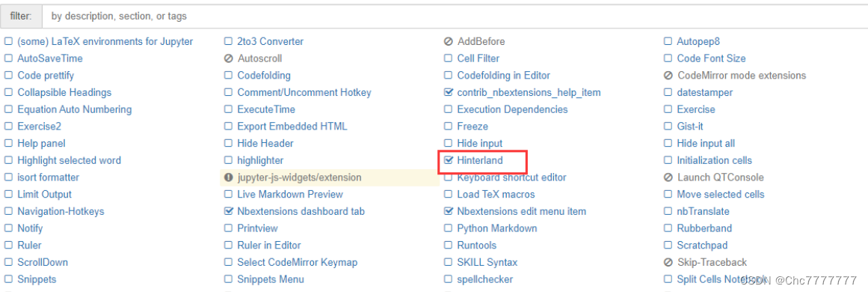Image resolution: width=868 pixels, height=292 pixels.
Task: Open Table of Contents-like Cell Filter extension link
Action: click(x=478, y=58)
